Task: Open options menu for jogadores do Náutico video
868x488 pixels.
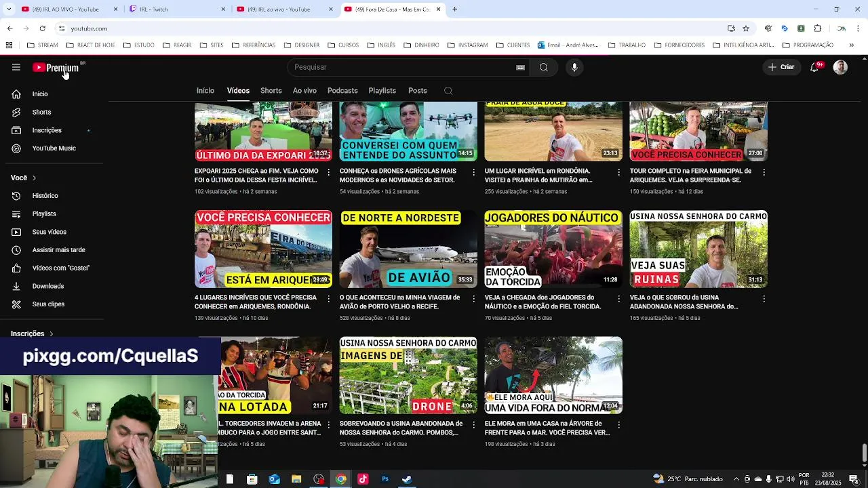Action: click(619, 298)
